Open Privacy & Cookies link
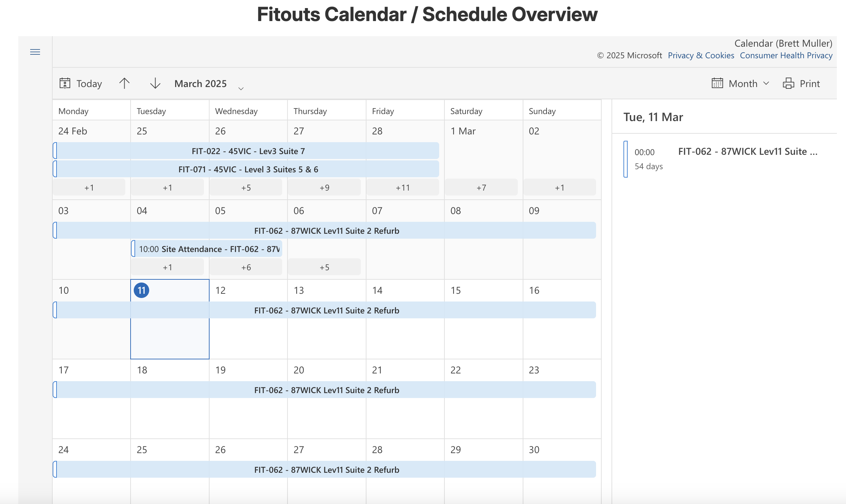 [x=701, y=55]
